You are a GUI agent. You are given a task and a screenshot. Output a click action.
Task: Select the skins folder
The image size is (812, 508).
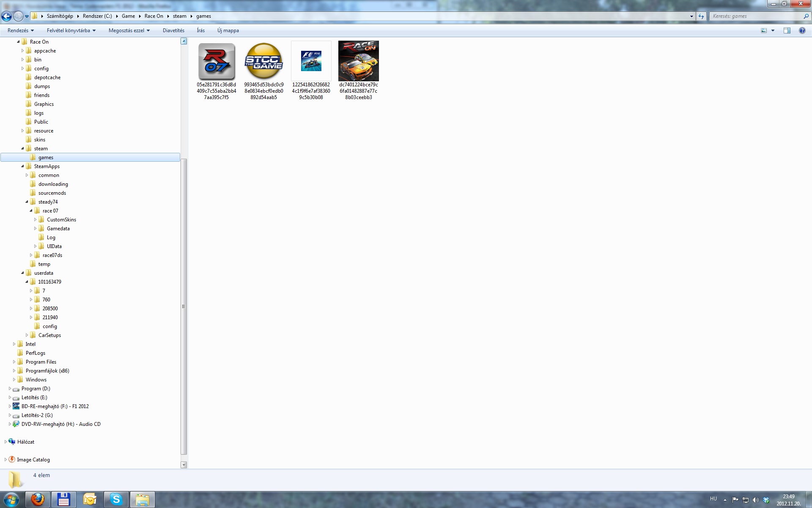[x=39, y=139]
